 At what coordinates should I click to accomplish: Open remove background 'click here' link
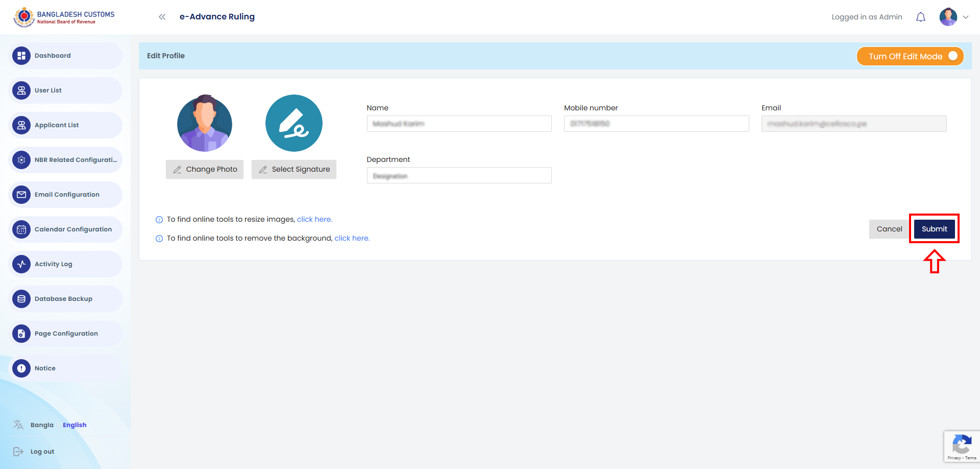pyautogui.click(x=352, y=238)
